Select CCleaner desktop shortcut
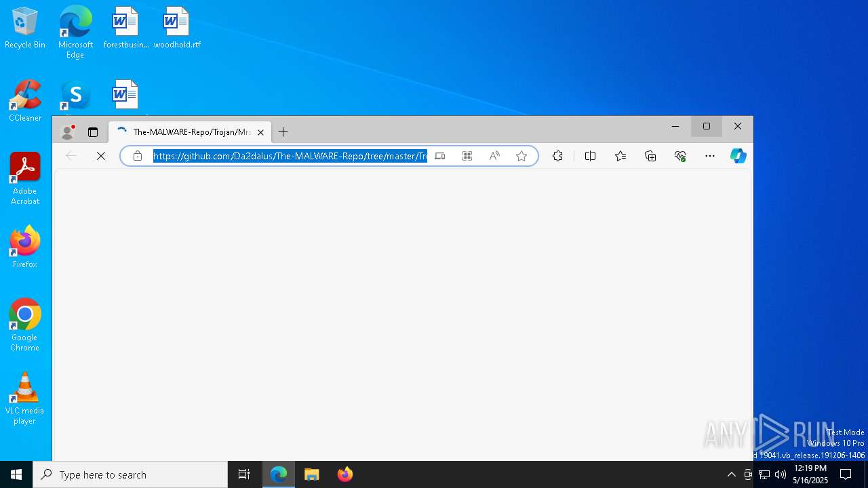Image resolution: width=868 pixels, height=488 pixels. click(25, 102)
